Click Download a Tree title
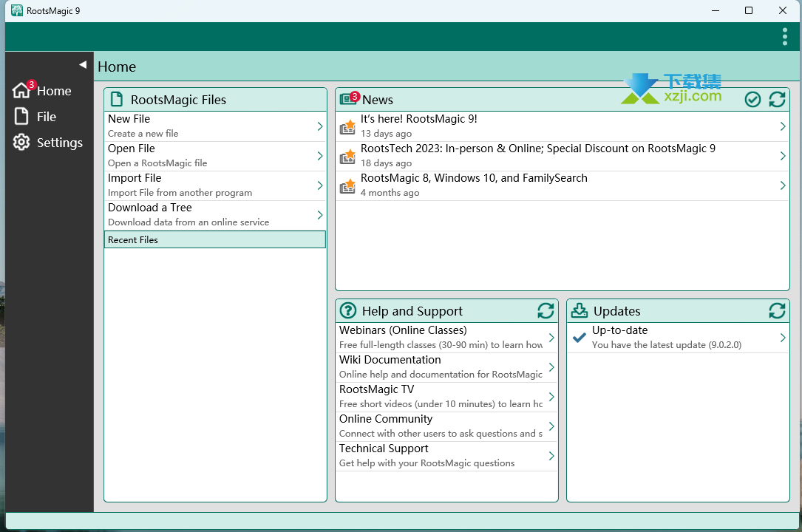This screenshot has height=532, width=802. click(150, 208)
